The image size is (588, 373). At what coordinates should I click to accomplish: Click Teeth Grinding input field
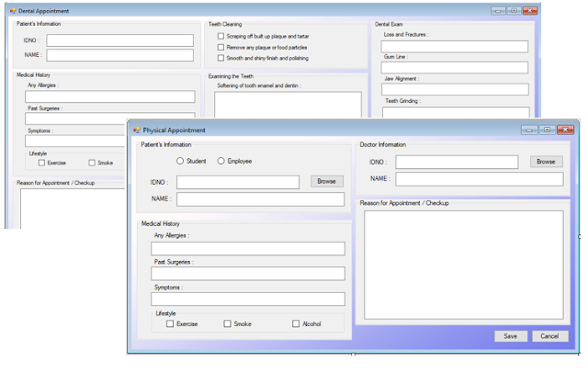coord(456,112)
